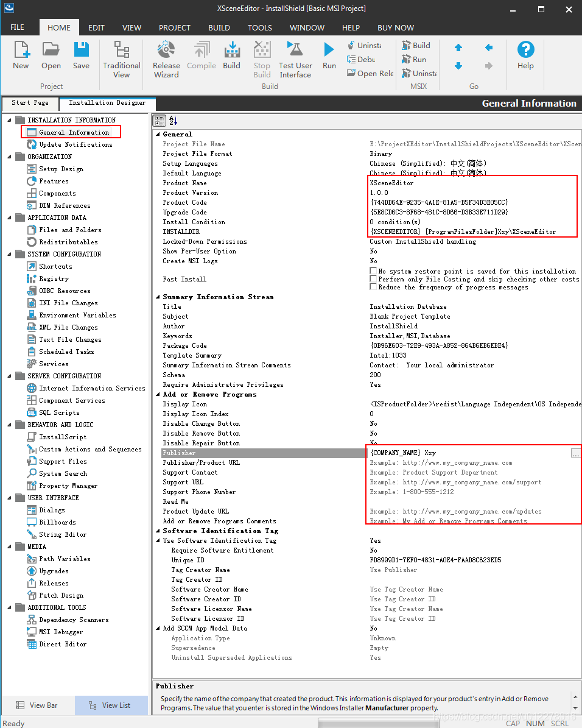Screen dimensions: 582x728
Task: Click the Product Name value XSceneEditor
Action: [x=391, y=183]
